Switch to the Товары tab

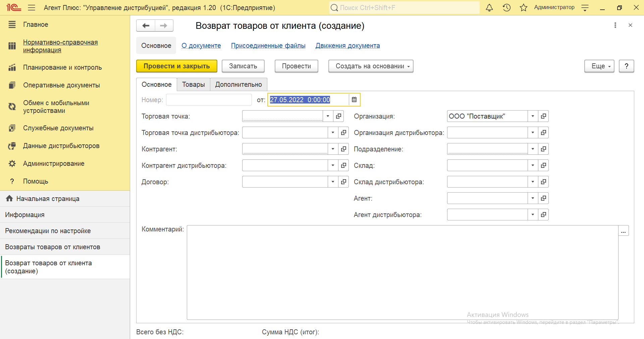193,84
